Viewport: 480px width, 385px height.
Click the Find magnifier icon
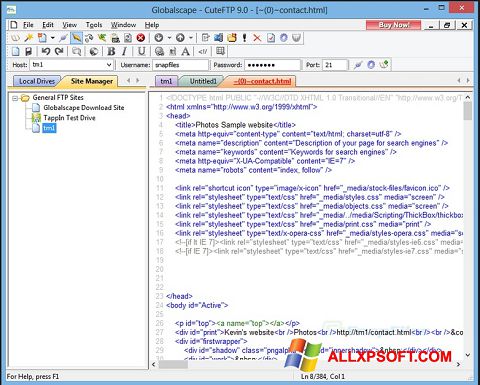click(x=77, y=51)
